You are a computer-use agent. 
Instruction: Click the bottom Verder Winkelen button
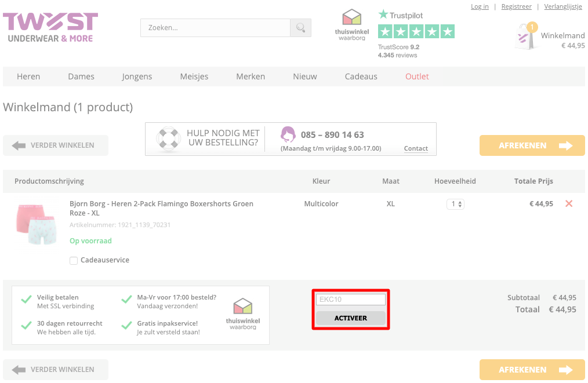(x=56, y=370)
